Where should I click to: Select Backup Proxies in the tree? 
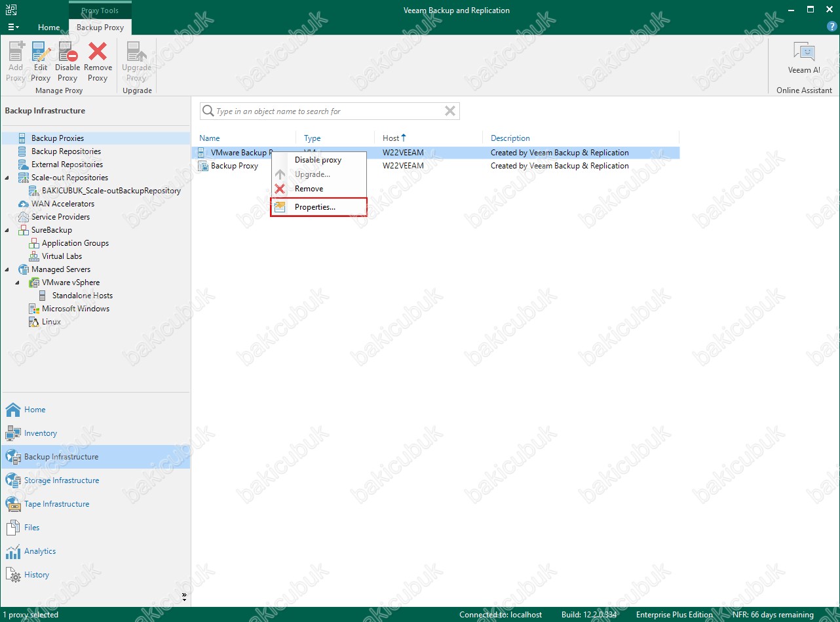[58, 138]
